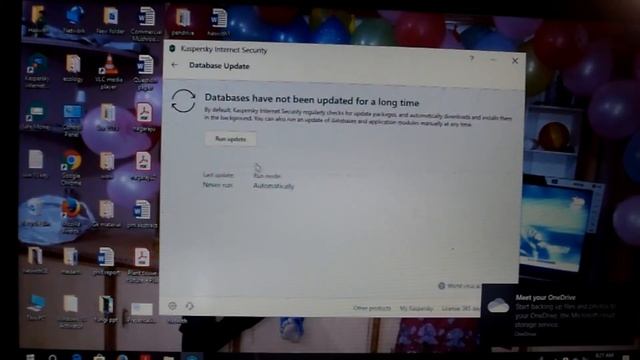Open the Control Panel desktop icon
The height and width of the screenshot is (360, 640).
click(72, 120)
